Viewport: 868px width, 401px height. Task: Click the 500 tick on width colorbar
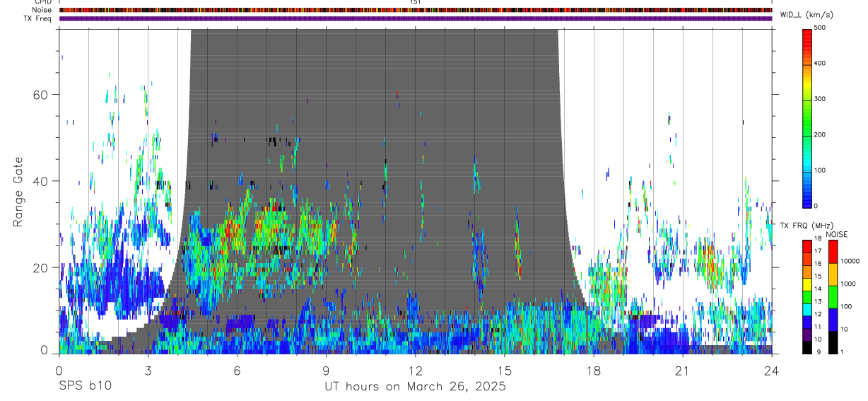pyautogui.click(x=821, y=28)
